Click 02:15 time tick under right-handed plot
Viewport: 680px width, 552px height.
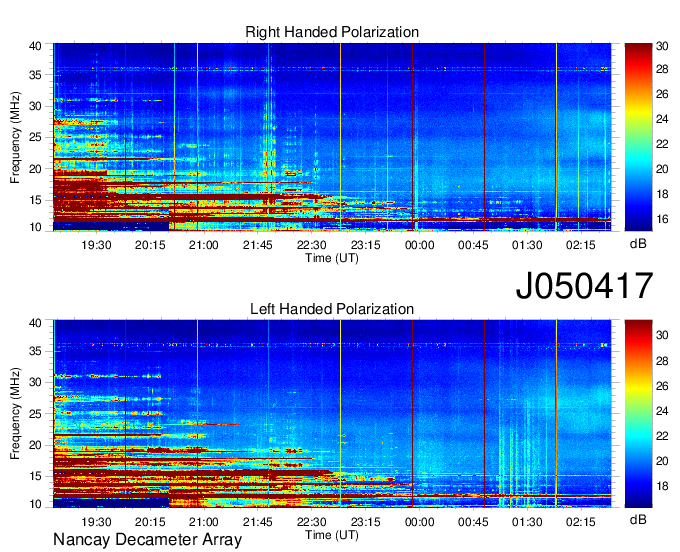coord(581,245)
